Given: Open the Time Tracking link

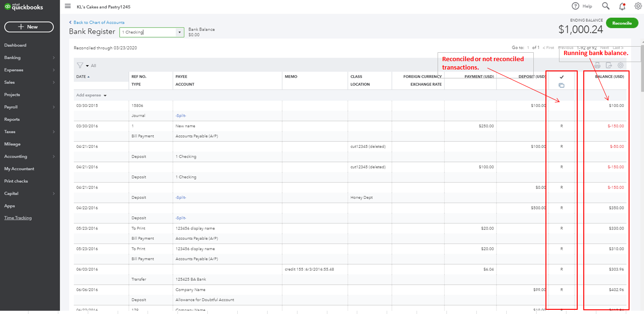Looking at the screenshot, I should (x=18, y=218).
